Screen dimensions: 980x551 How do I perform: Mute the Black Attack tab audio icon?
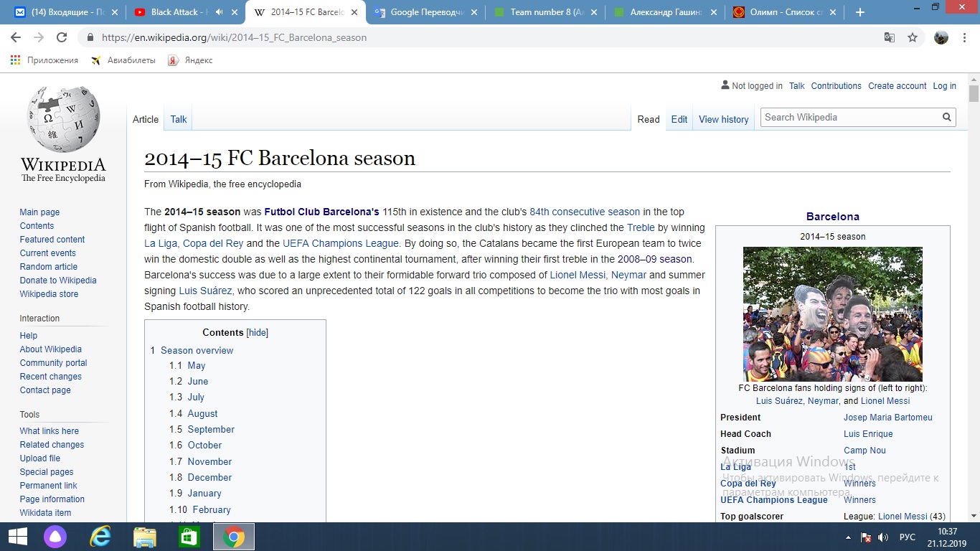(219, 12)
